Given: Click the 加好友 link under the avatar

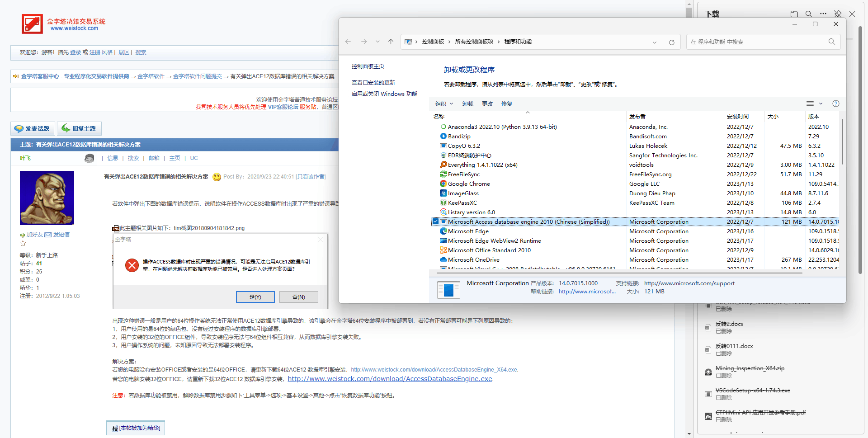Looking at the screenshot, I should coord(34,235).
